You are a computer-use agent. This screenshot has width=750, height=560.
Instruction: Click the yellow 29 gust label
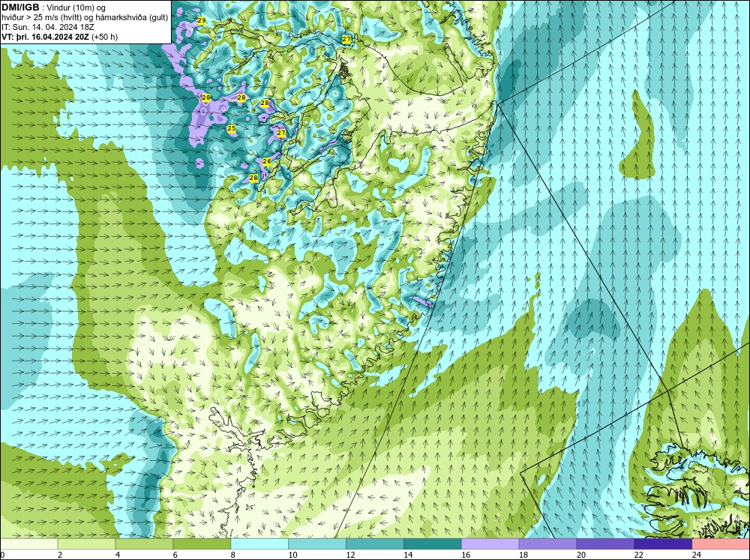click(x=201, y=20)
